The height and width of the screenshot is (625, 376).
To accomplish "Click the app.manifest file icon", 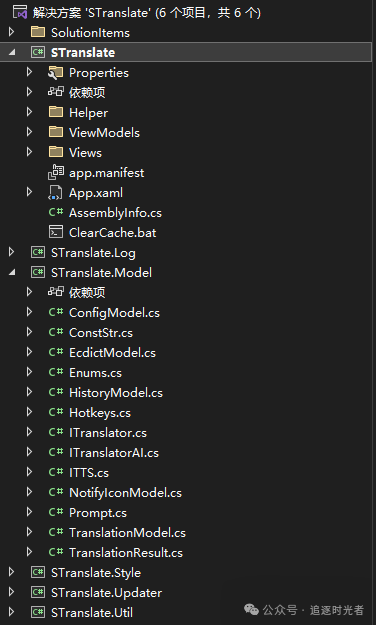I will [55, 172].
